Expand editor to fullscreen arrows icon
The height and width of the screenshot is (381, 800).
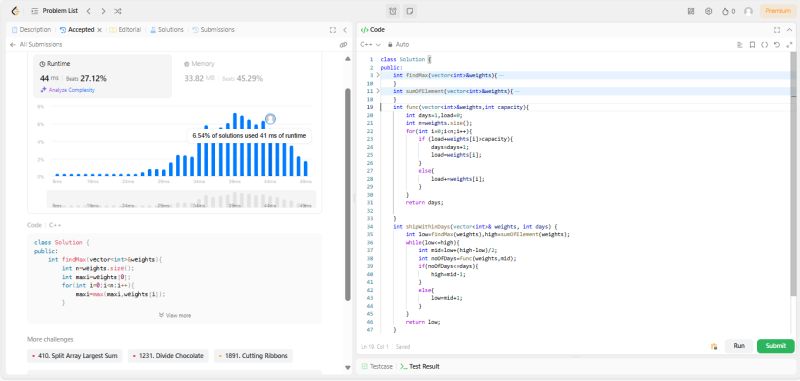[x=789, y=45]
